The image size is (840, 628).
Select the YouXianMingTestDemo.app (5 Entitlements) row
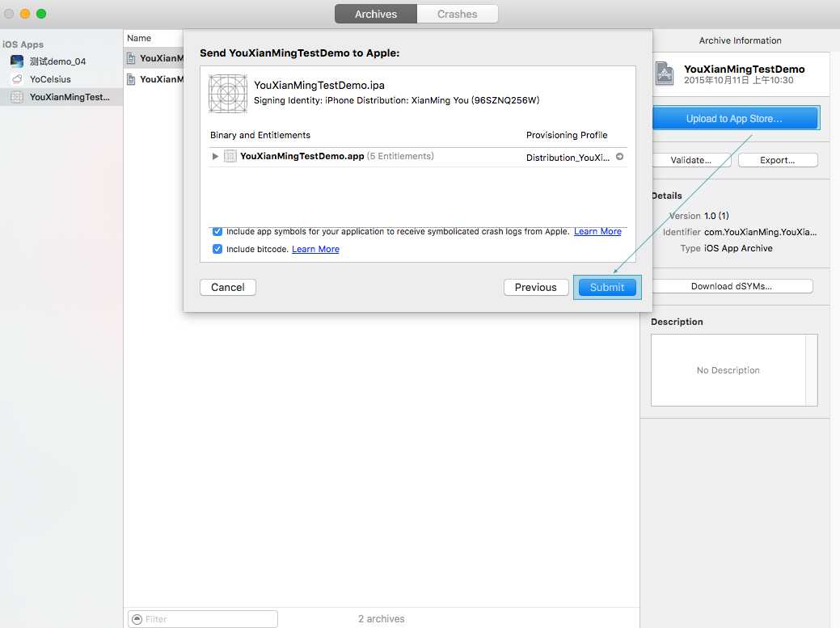pyautogui.click(x=417, y=157)
